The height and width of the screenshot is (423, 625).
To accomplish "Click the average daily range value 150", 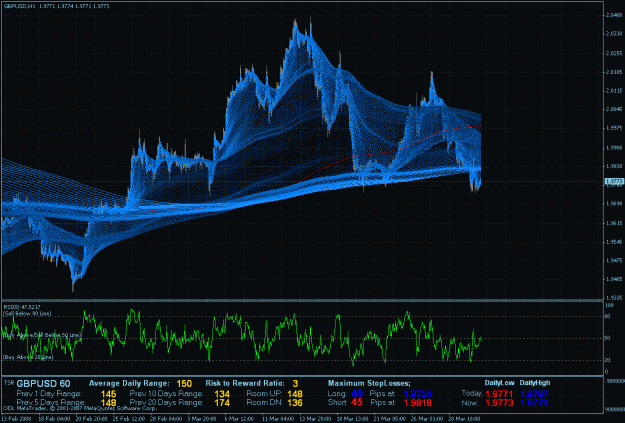I will coord(184,384).
